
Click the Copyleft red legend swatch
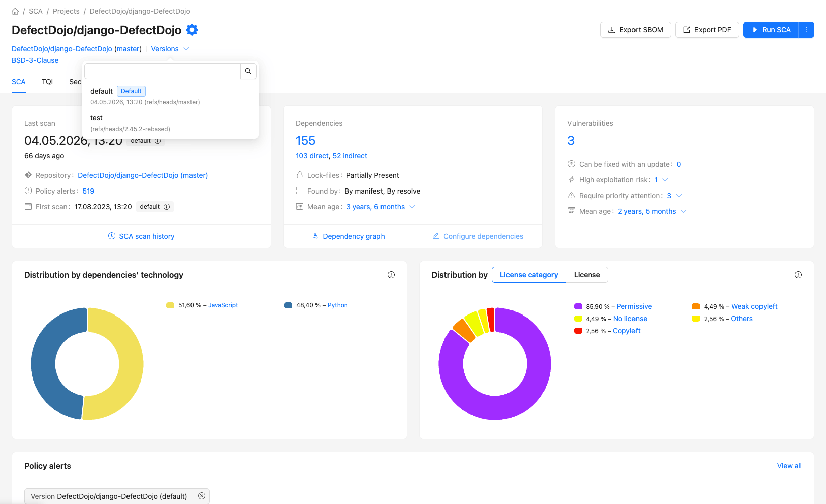578,331
